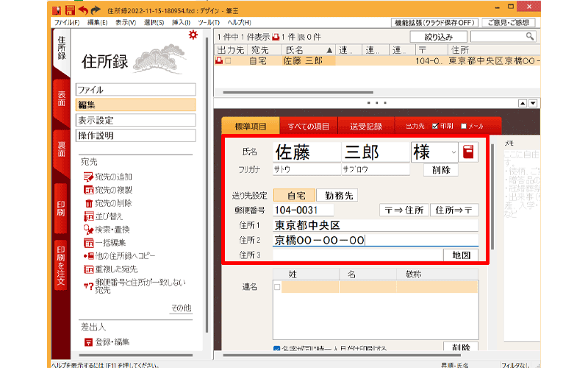Check the 連名 first row checkbox
588x368 pixels.
(277, 287)
